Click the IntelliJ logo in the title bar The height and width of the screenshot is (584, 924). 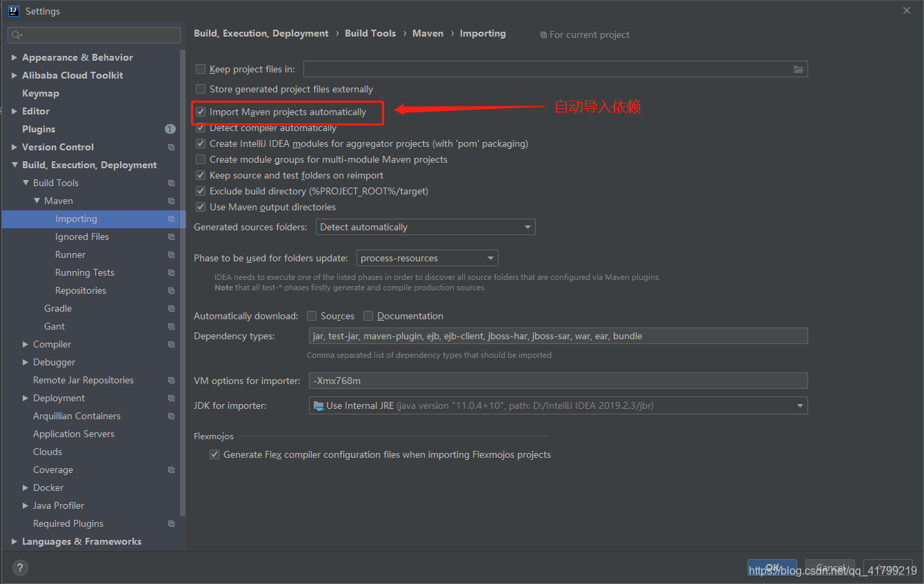coord(13,10)
